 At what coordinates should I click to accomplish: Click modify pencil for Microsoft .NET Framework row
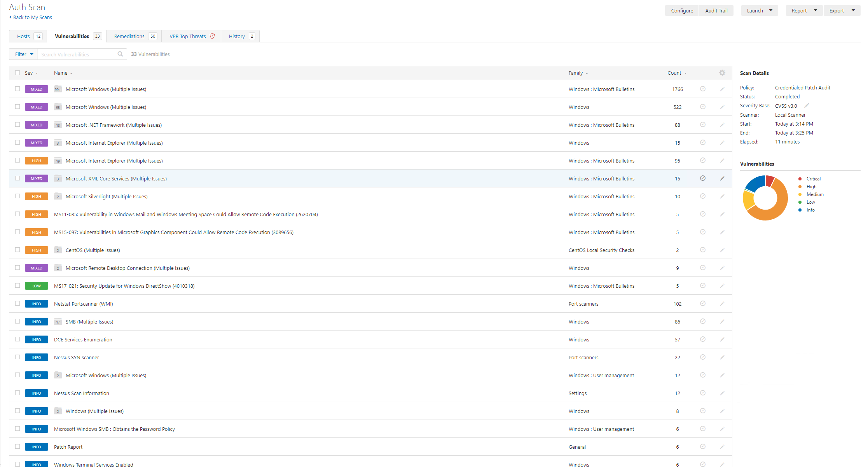click(x=722, y=124)
